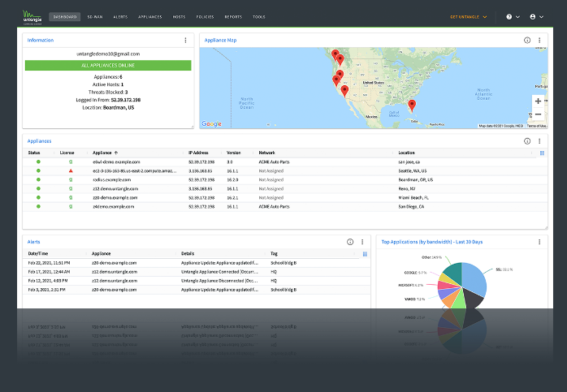Open the user account profile icon
The width and height of the screenshot is (567, 392).
532,16
